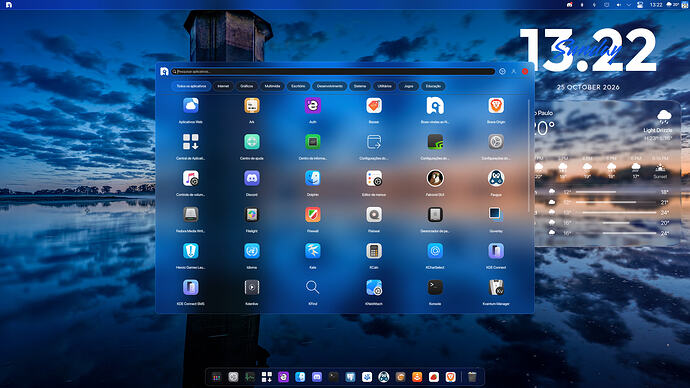The image size is (690, 388).
Task: Switch to the Escritório category
Action: 298,86
